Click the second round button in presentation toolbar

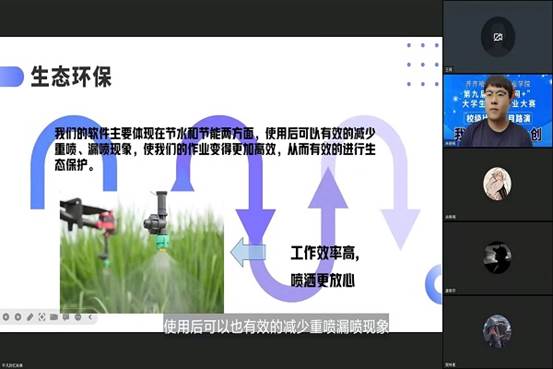point(18,317)
